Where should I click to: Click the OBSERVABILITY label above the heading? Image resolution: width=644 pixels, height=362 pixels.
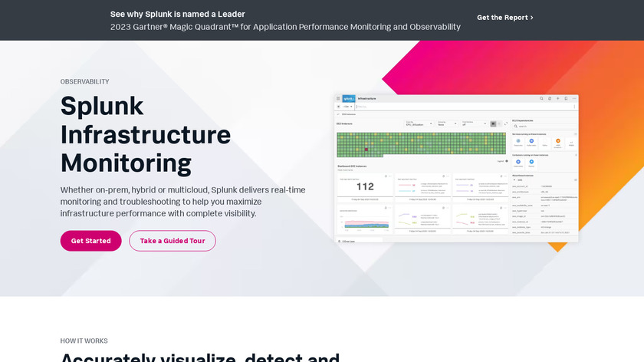84,82
